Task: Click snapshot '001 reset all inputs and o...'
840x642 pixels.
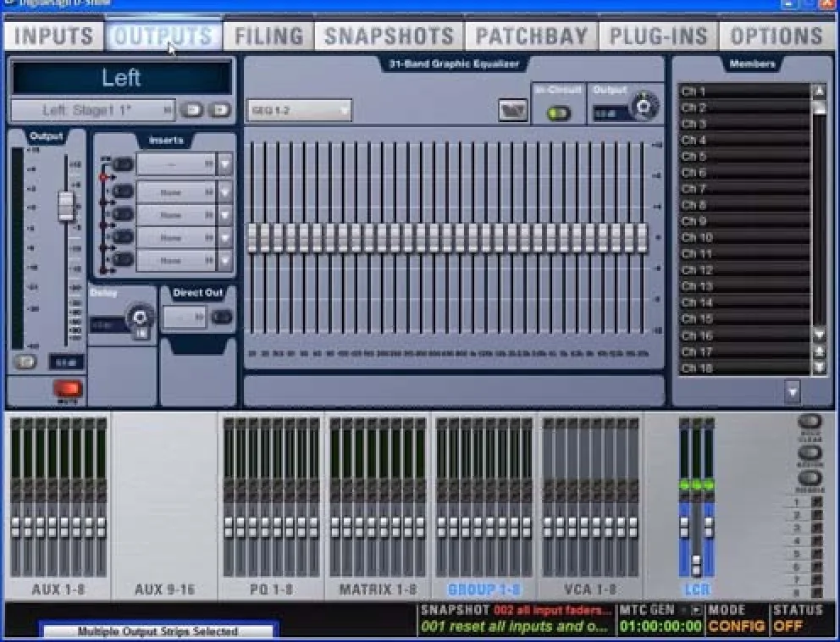Action: [x=516, y=626]
